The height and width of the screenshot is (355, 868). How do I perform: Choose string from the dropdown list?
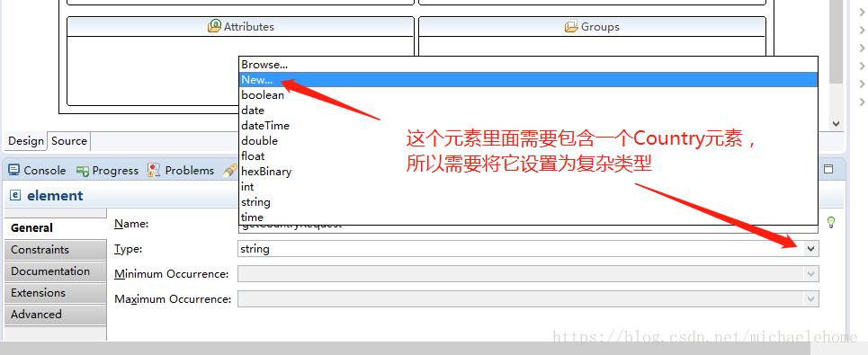(528, 202)
